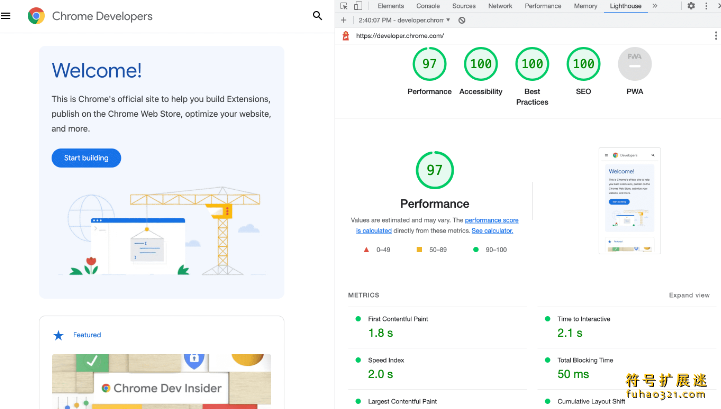Screen dimensions: 721x409
Task: Switch to the Sources tab
Action: 464,6
